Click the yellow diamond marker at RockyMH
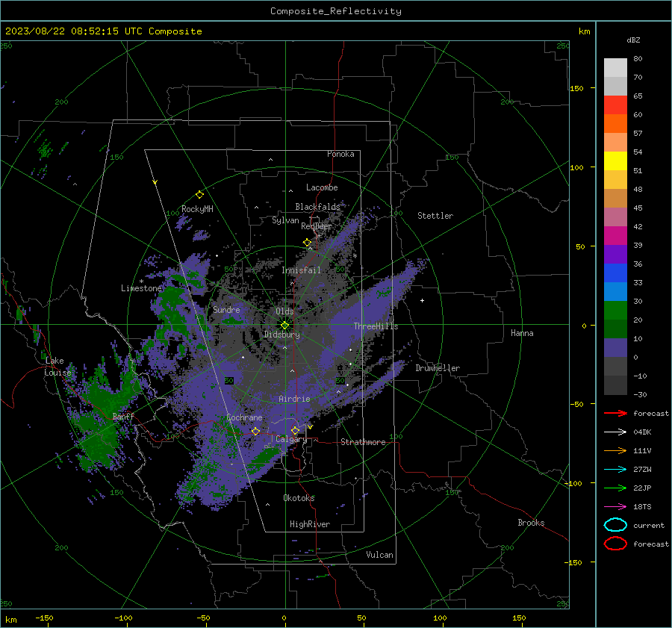This screenshot has height=628, width=672. 199,195
